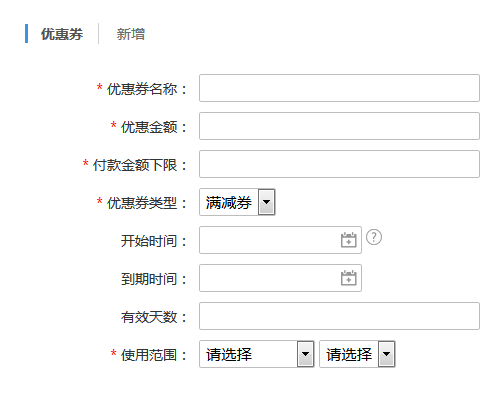Click the help question mark icon

(374, 237)
